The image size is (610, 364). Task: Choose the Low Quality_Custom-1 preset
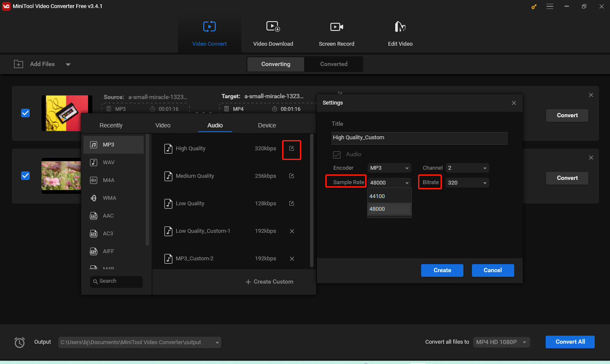[x=220, y=231]
